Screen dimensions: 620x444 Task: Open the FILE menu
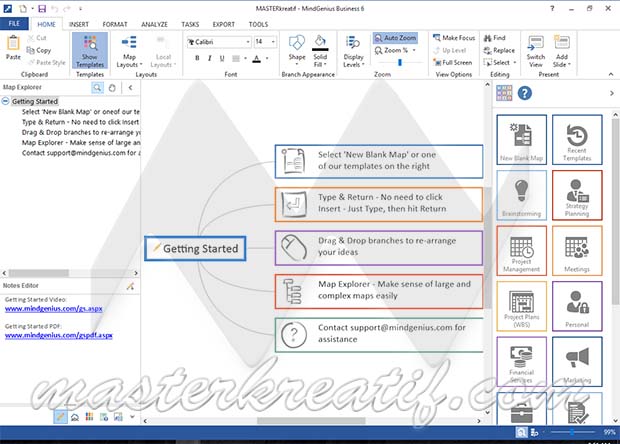[14, 24]
